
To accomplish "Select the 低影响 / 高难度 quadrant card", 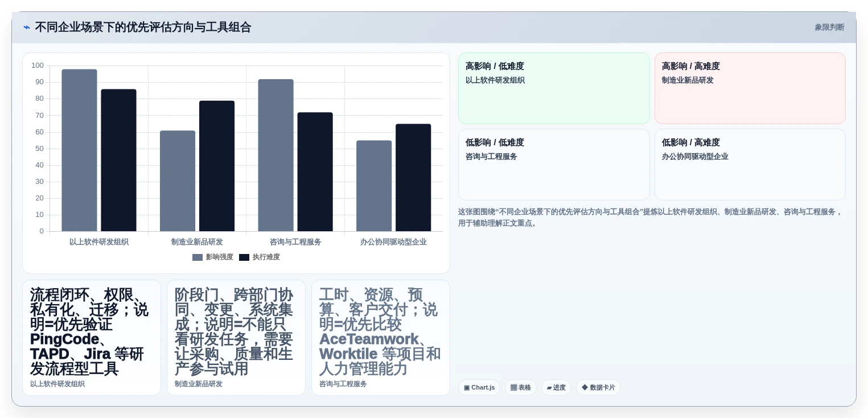I will 750,165.
